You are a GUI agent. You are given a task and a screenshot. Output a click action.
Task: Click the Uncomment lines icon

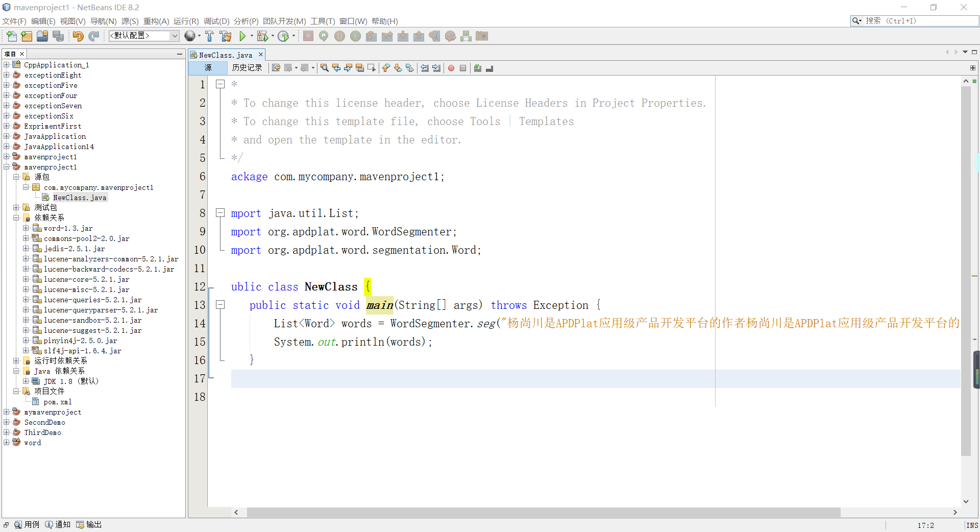[489, 68]
